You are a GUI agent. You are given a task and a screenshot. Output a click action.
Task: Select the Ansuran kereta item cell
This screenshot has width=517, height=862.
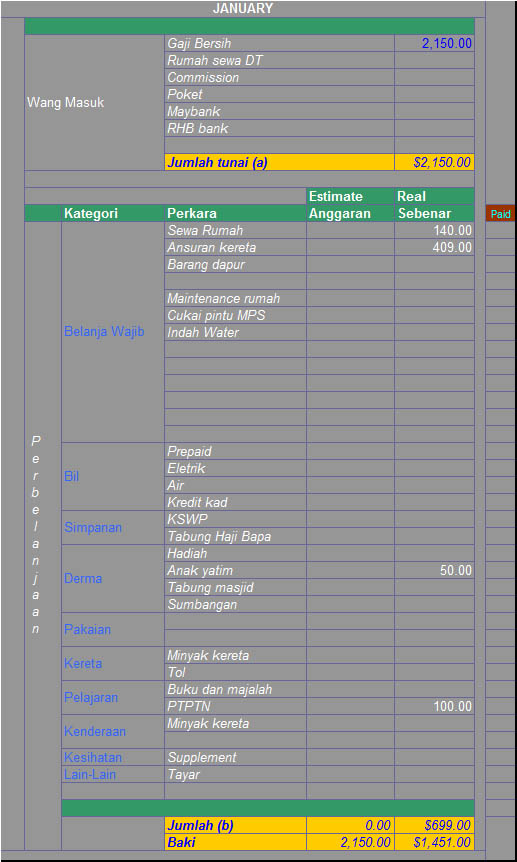coord(235,248)
